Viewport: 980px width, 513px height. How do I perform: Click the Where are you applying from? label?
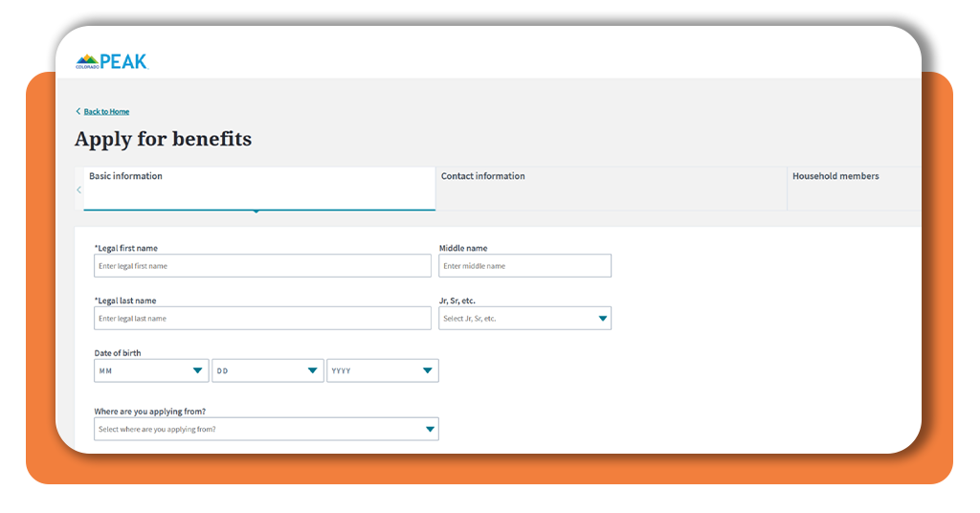150,412
